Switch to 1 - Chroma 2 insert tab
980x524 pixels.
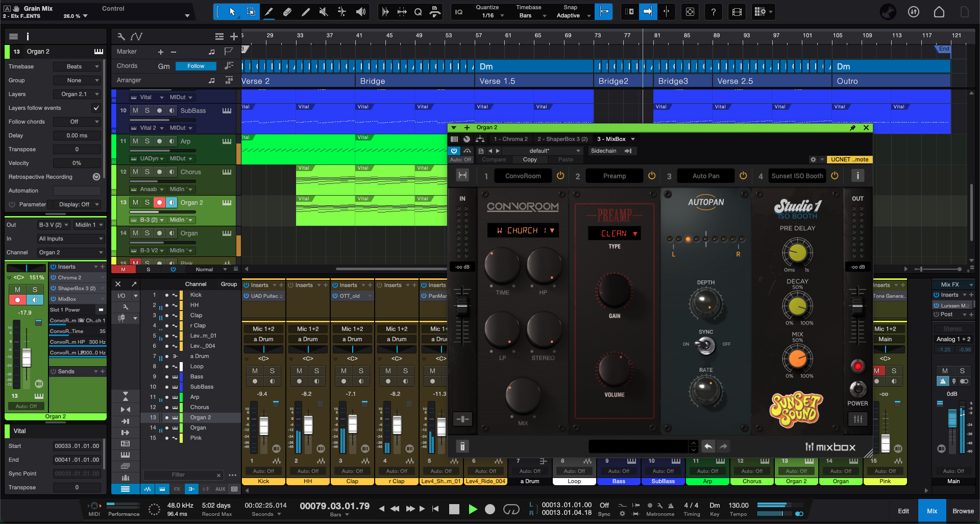point(510,139)
